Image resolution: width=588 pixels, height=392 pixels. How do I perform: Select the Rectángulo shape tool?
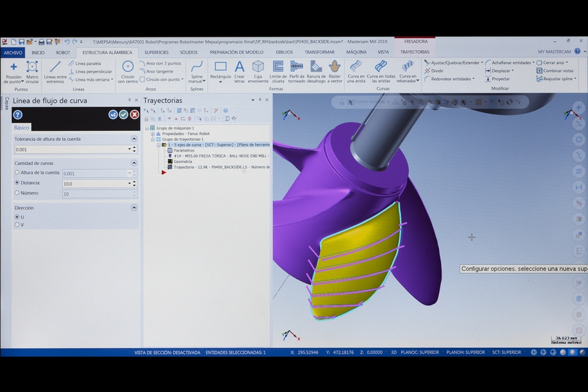[220, 70]
